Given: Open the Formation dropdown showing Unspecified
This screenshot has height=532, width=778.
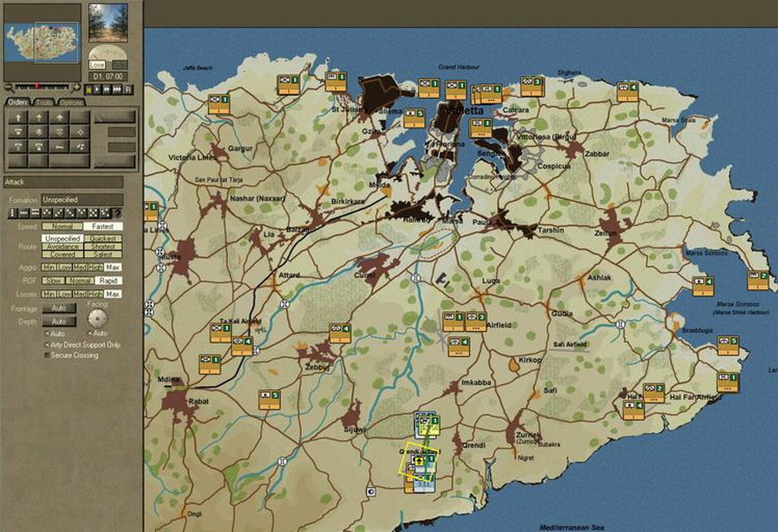Looking at the screenshot, I should point(81,199).
